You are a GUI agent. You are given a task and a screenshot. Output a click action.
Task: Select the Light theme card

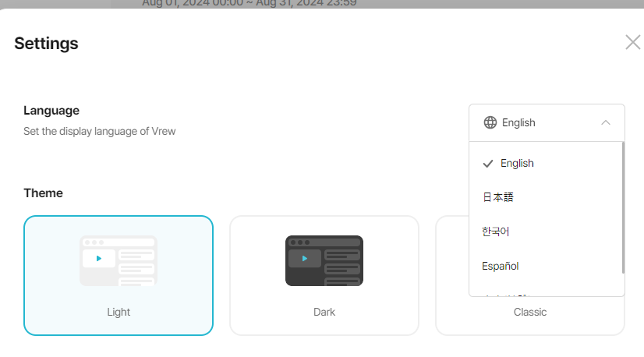point(119,275)
